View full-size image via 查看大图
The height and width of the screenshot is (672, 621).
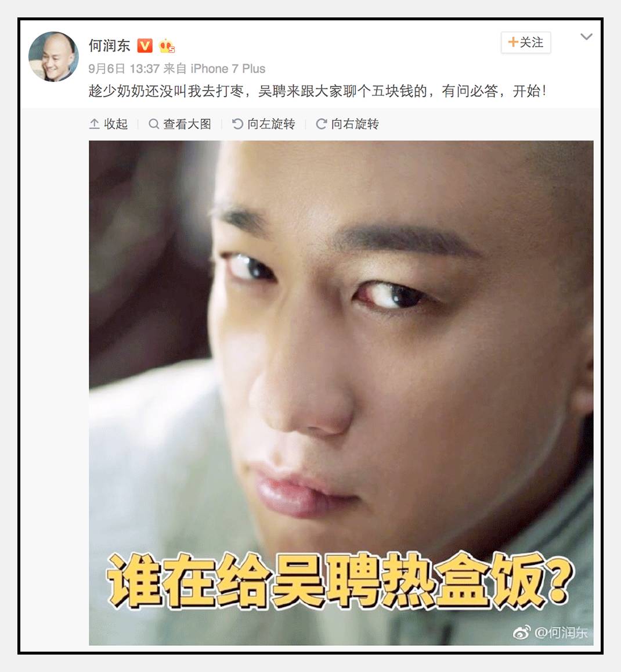(x=180, y=124)
